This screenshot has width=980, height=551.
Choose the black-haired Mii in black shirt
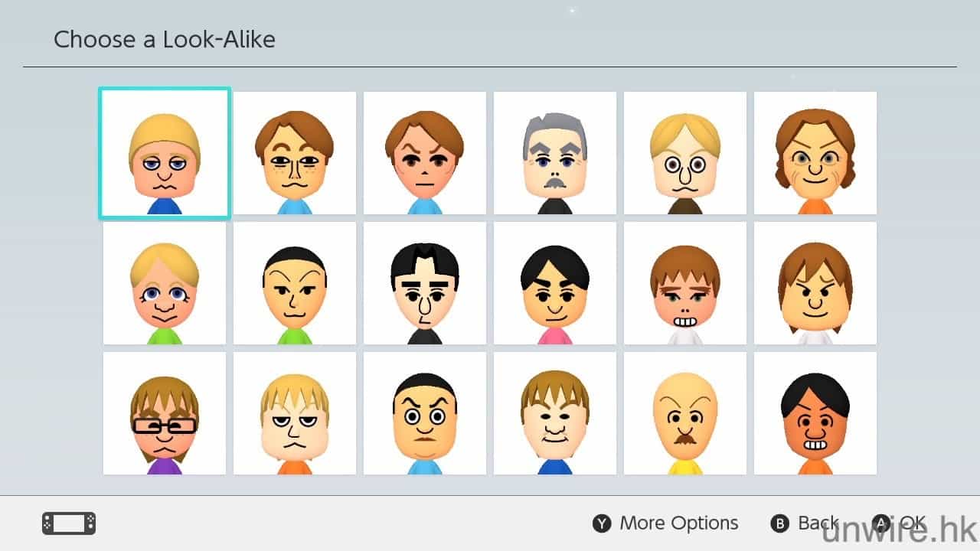point(425,283)
